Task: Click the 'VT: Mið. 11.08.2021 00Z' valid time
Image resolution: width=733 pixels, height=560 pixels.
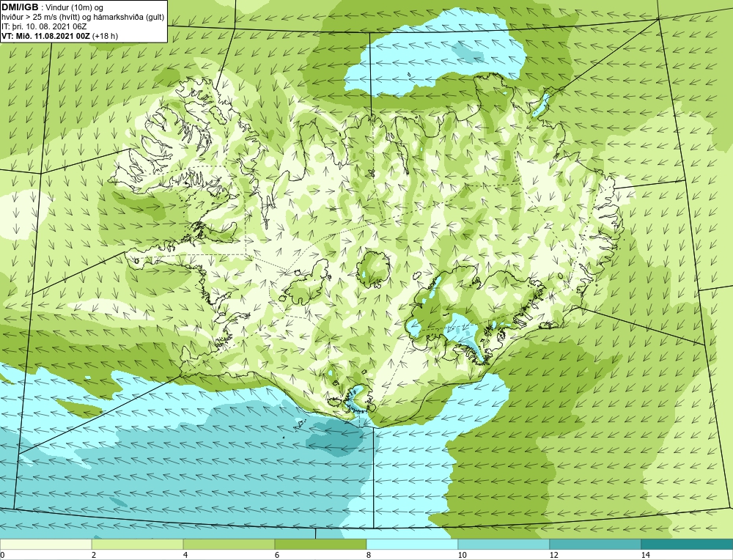Action: [45, 36]
